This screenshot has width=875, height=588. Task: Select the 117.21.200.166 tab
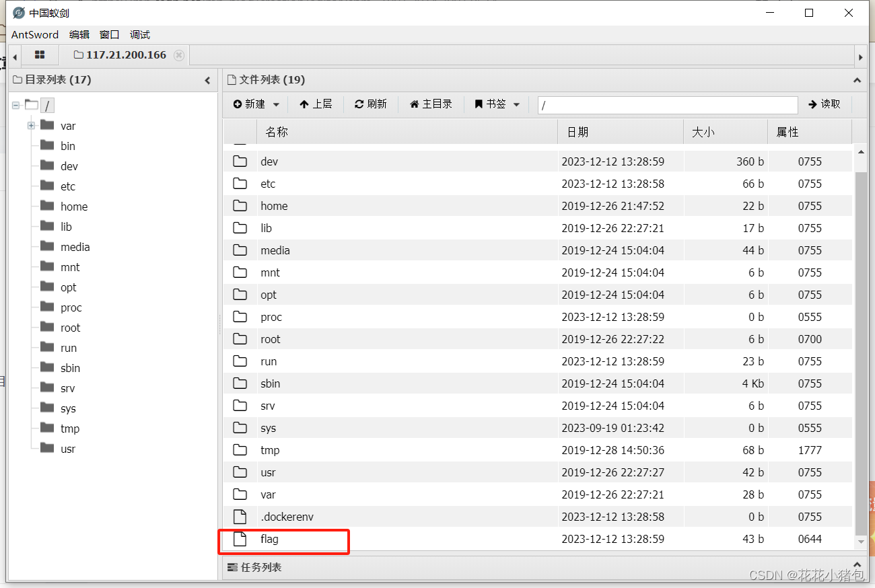tap(127, 54)
